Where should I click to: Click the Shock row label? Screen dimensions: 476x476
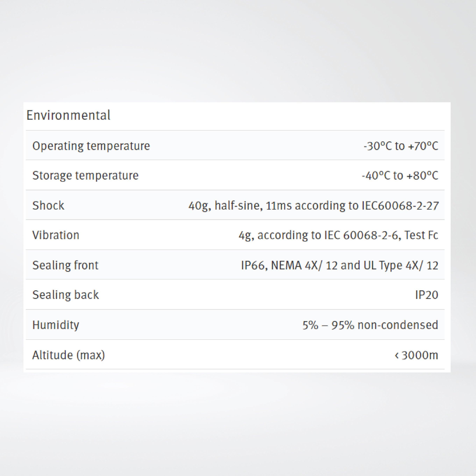click(x=48, y=205)
